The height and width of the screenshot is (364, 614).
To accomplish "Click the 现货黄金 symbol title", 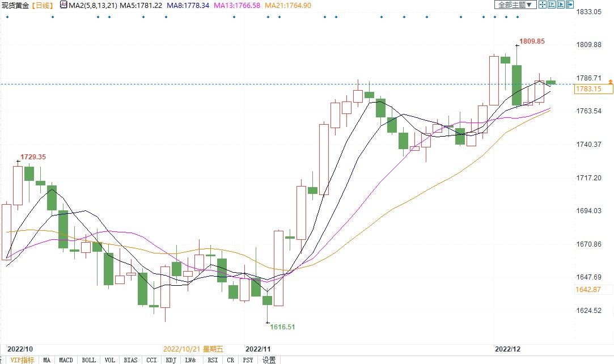I will (x=15, y=5).
